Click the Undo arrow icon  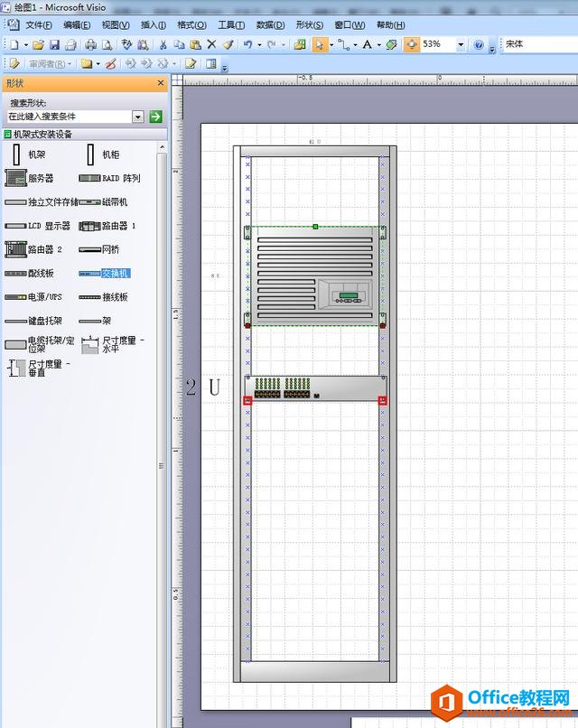coord(247,44)
